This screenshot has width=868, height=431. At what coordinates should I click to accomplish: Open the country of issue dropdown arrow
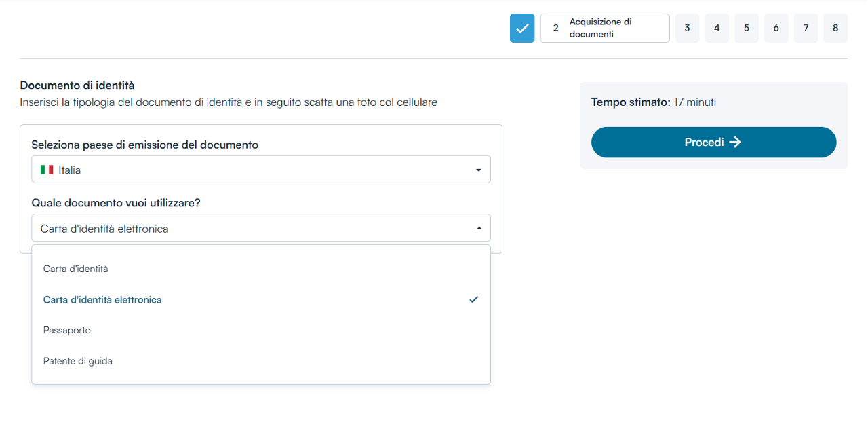[479, 170]
